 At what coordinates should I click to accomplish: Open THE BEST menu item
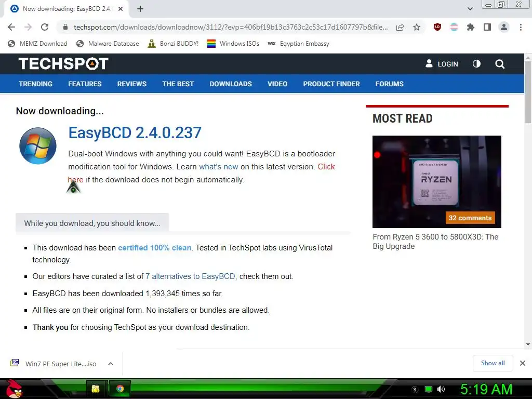pos(178,84)
